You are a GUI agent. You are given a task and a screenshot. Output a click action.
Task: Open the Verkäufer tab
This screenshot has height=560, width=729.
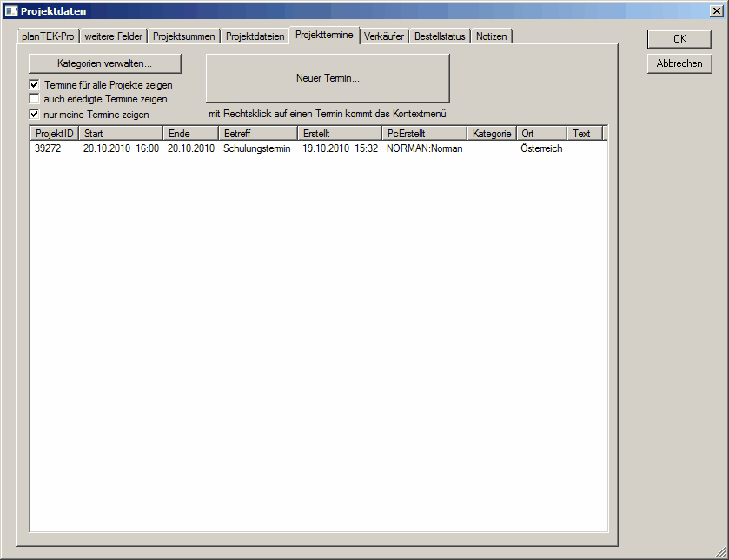click(x=384, y=36)
